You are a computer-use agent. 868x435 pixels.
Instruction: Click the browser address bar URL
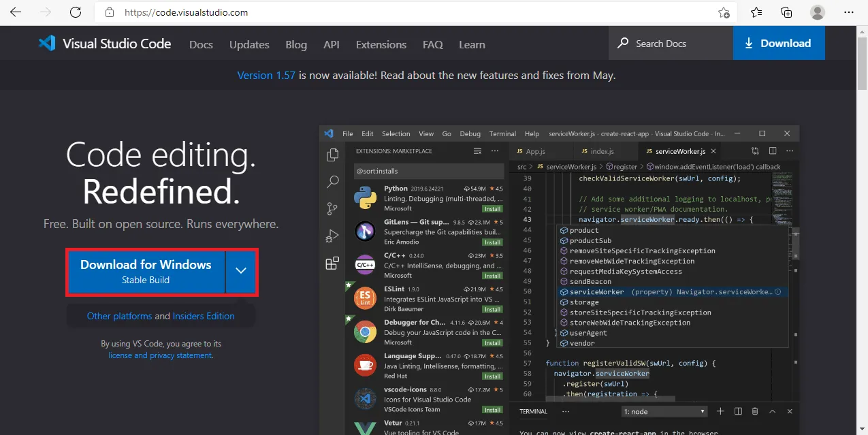pos(185,12)
